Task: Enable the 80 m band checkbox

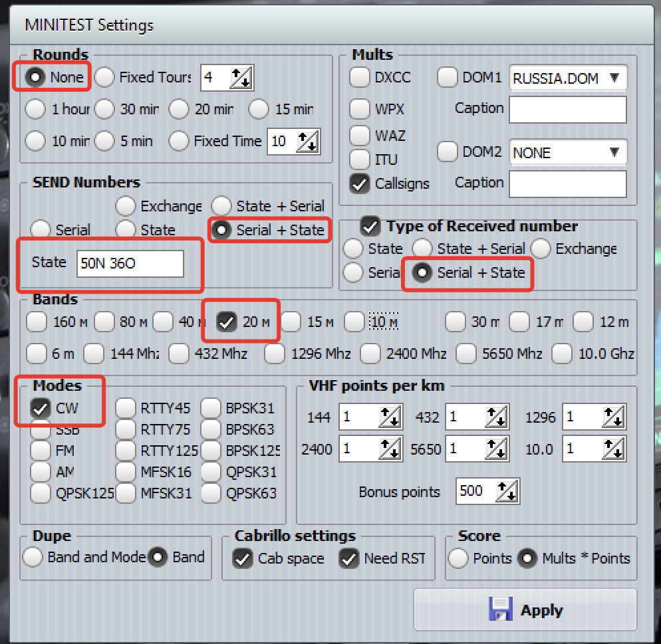Action: (x=104, y=322)
